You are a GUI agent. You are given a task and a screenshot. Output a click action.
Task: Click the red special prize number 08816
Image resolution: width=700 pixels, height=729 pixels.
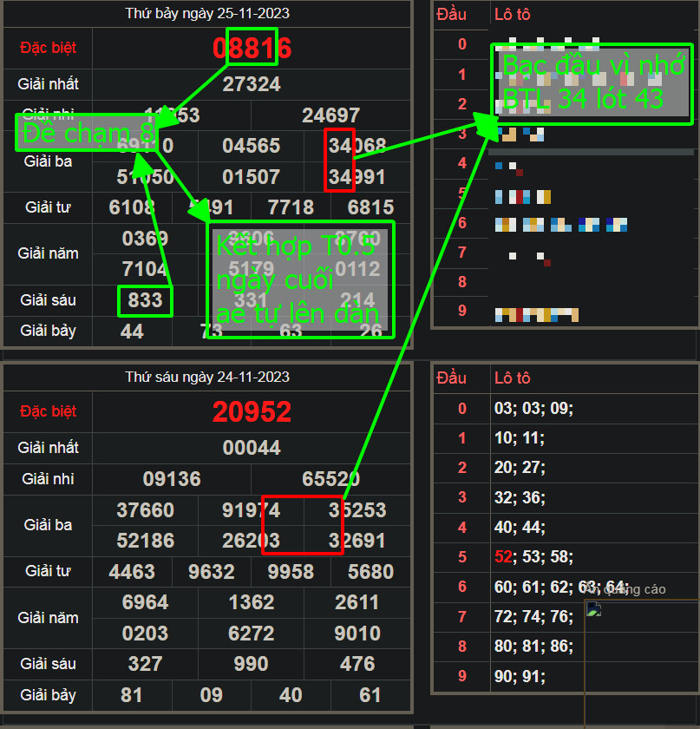(x=252, y=48)
